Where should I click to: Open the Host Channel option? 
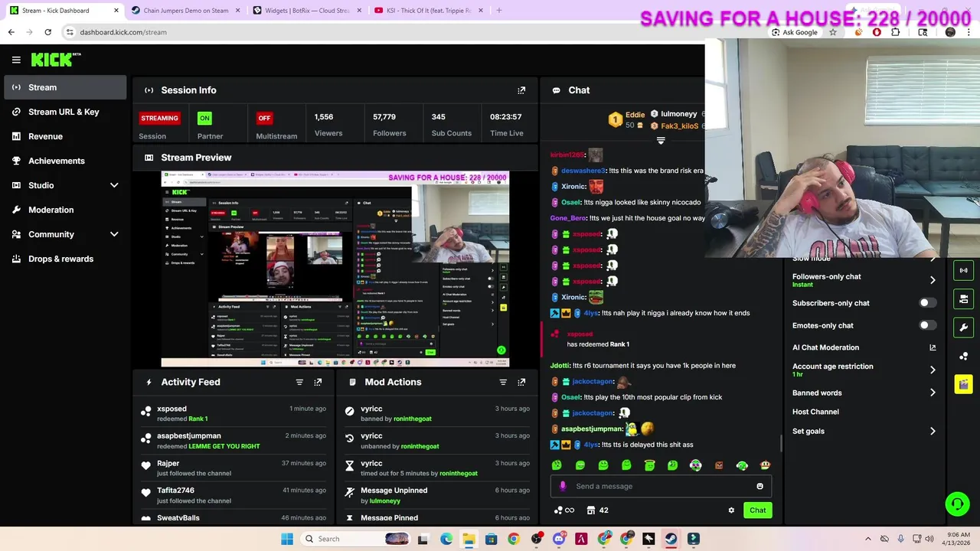coord(815,412)
